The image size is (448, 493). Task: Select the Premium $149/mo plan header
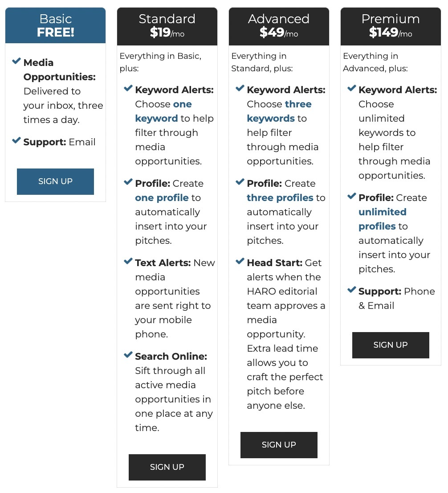point(391,25)
